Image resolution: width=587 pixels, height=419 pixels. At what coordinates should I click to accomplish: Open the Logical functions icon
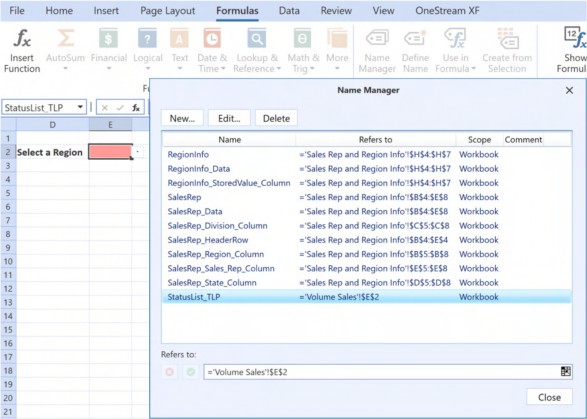click(x=147, y=38)
